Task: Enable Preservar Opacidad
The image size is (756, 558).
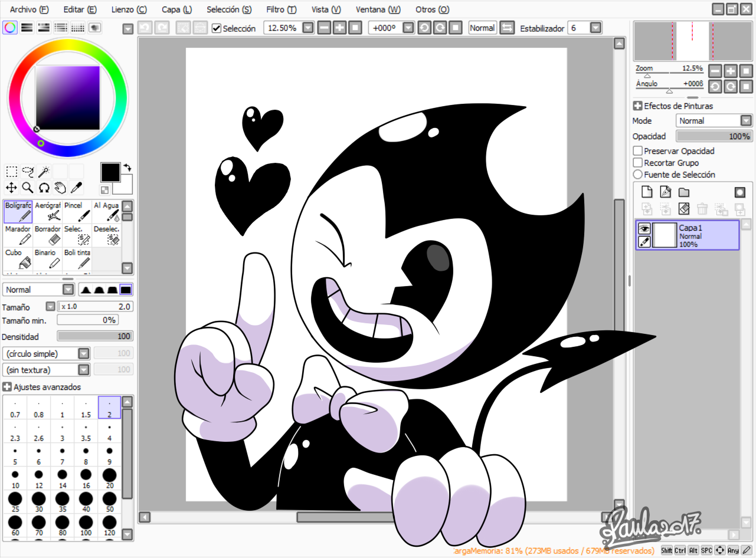Action: [x=637, y=151]
